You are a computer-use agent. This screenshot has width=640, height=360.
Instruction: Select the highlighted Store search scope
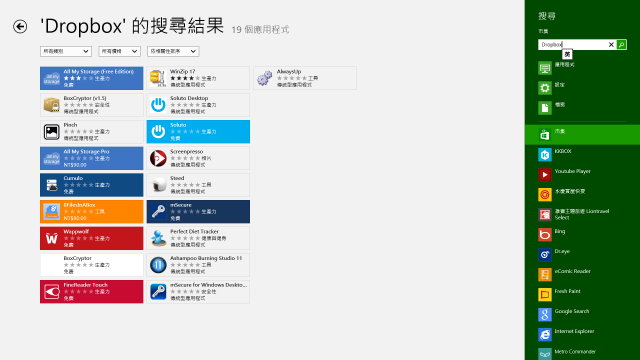pos(582,134)
